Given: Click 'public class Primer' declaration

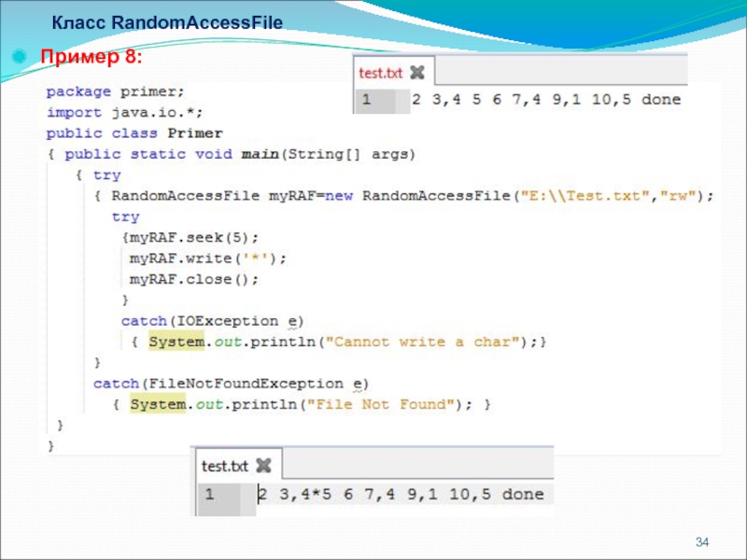Looking at the screenshot, I should 134,133.
